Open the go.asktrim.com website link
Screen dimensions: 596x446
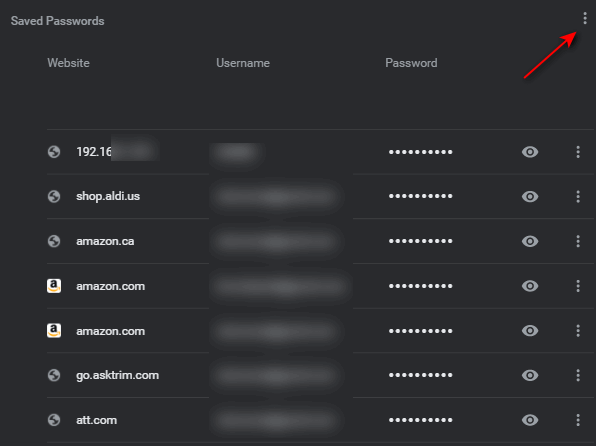(117, 375)
